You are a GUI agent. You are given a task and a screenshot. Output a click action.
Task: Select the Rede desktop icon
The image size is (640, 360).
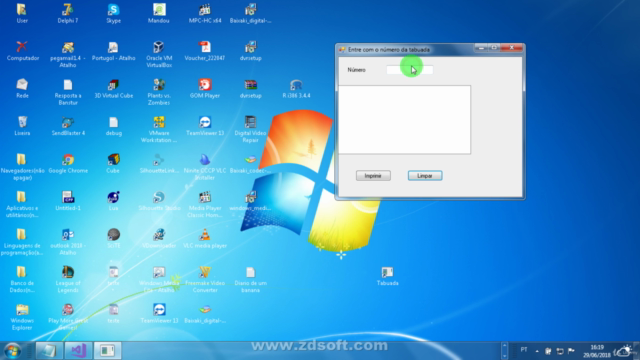(x=22, y=88)
